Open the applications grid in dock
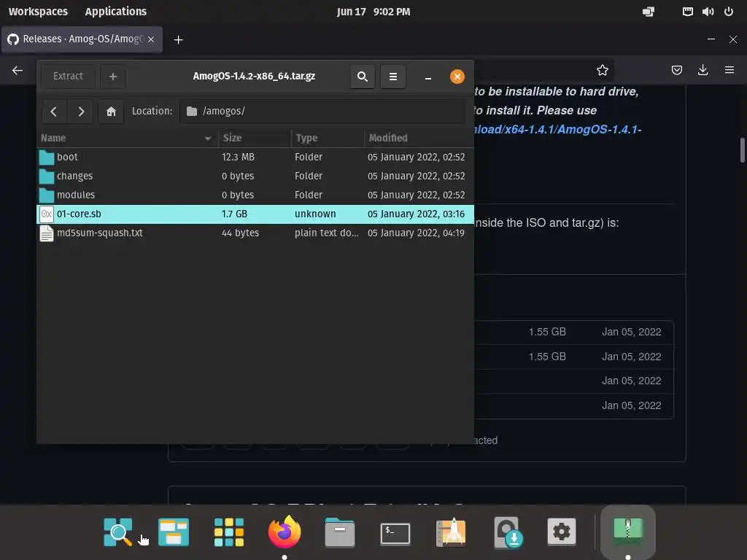 [x=229, y=532]
